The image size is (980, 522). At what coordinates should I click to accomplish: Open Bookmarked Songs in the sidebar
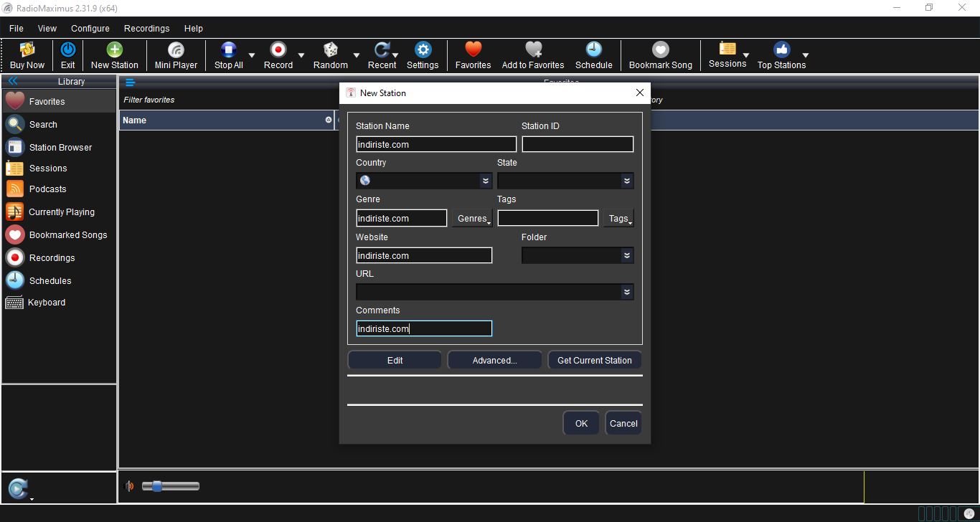[59, 234]
